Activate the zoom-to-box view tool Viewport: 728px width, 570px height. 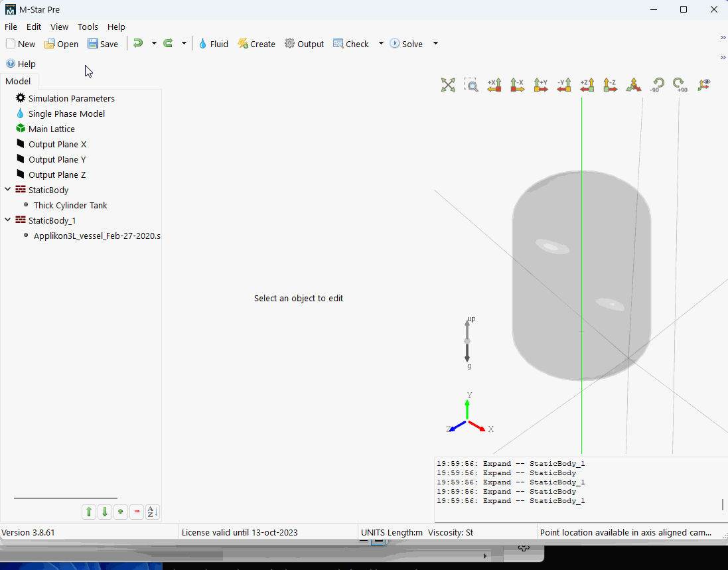[x=471, y=85]
